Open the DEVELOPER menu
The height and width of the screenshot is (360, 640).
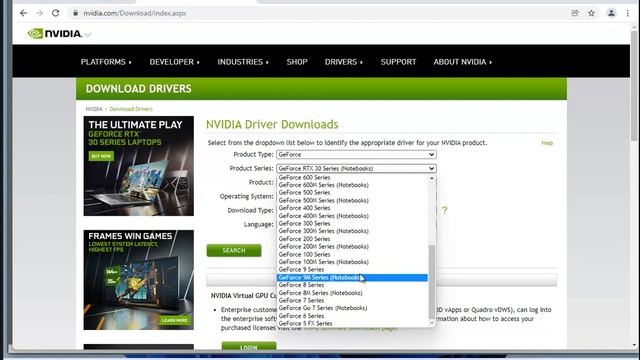click(174, 62)
